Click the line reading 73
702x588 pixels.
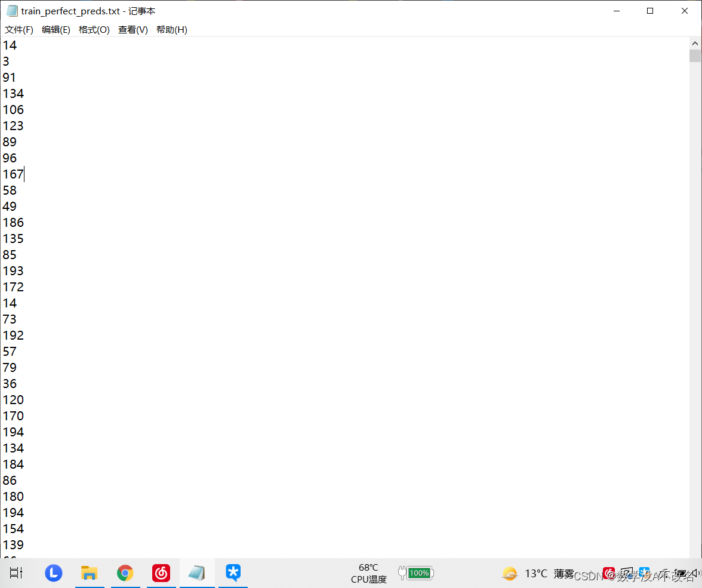[x=10, y=319]
